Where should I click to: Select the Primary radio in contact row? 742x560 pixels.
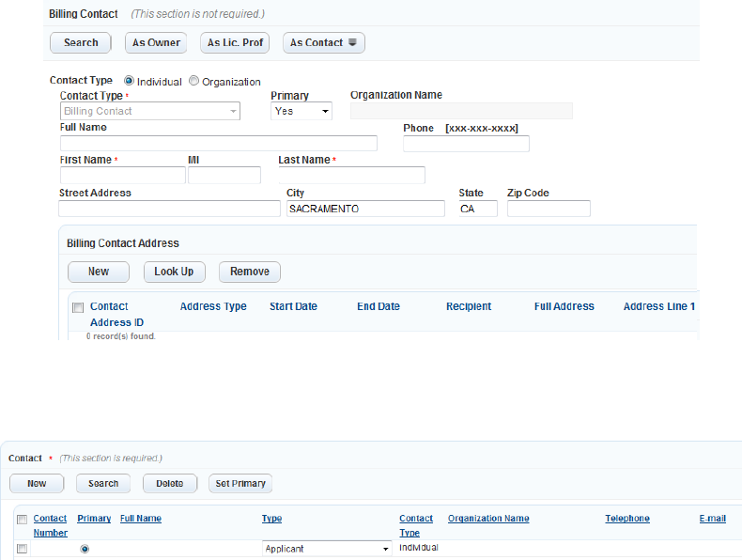click(85, 549)
